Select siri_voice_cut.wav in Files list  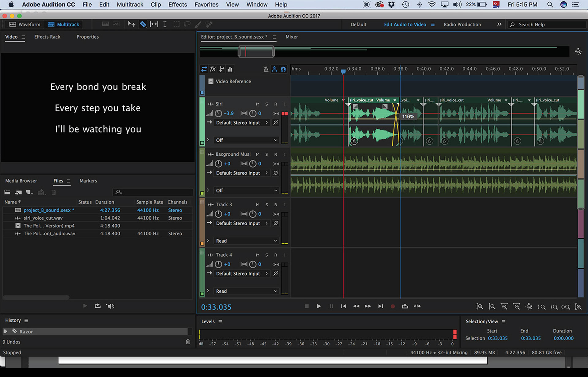click(43, 218)
